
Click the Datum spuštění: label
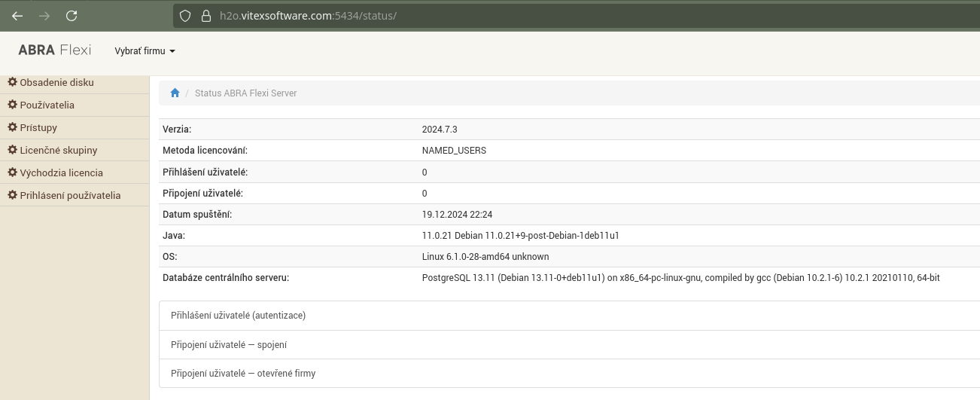[x=197, y=215]
